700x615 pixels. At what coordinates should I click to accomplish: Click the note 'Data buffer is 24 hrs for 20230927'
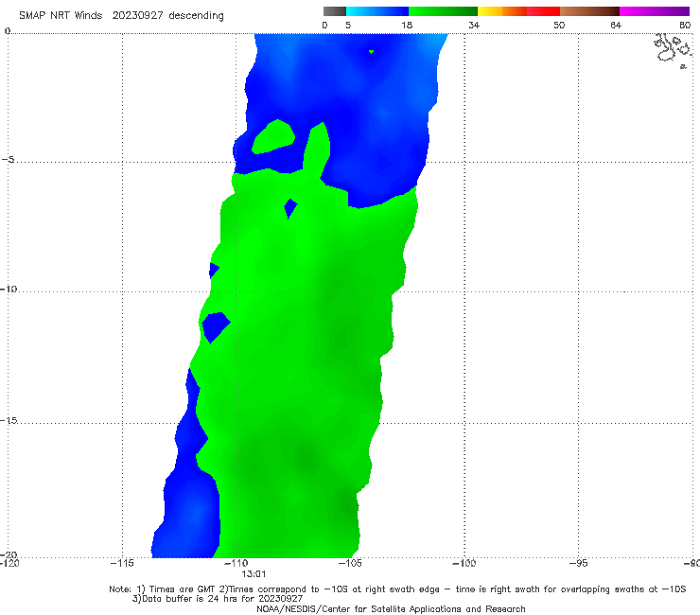click(218, 599)
